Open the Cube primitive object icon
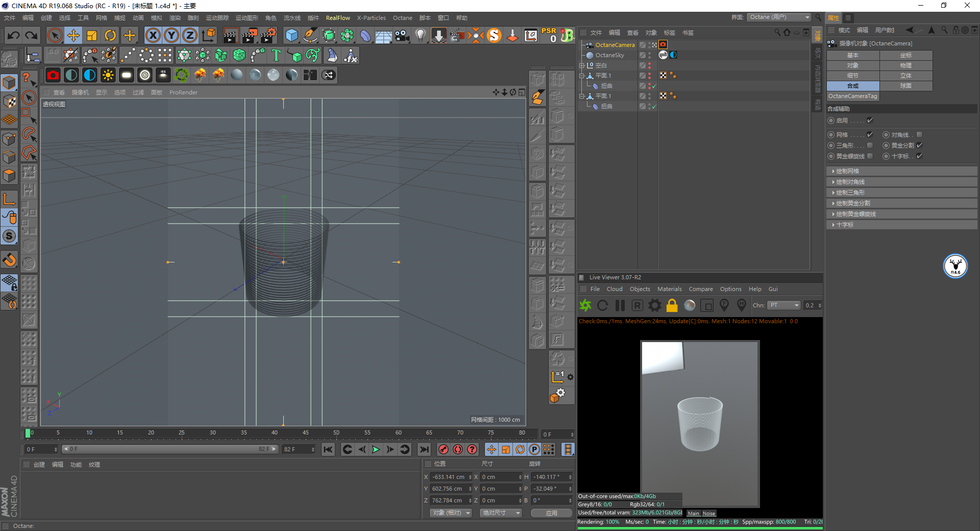This screenshot has width=980, height=531. tap(291, 36)
